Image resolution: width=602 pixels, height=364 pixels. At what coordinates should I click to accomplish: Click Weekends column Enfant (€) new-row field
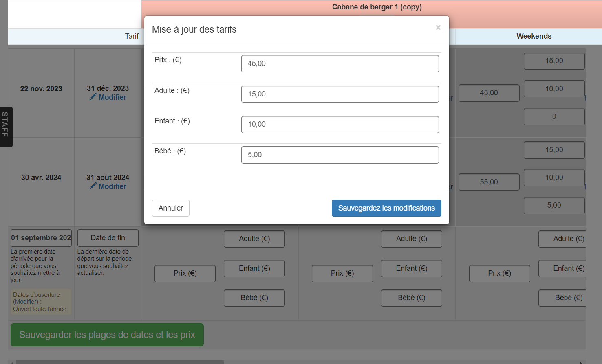[x=562, y=268]
